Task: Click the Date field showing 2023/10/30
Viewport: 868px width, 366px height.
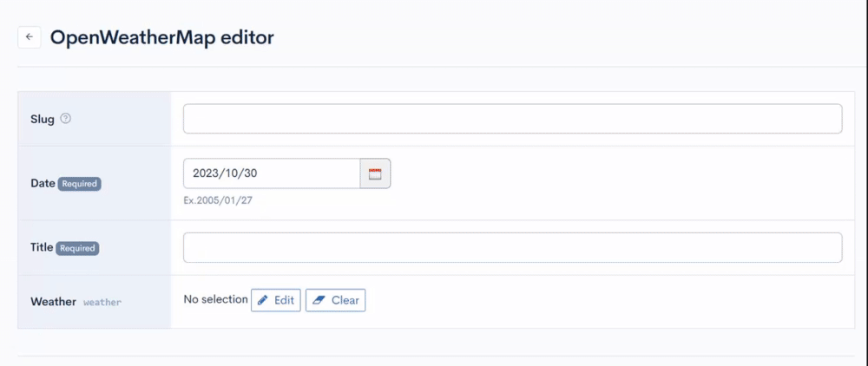Action: [271, 173]
